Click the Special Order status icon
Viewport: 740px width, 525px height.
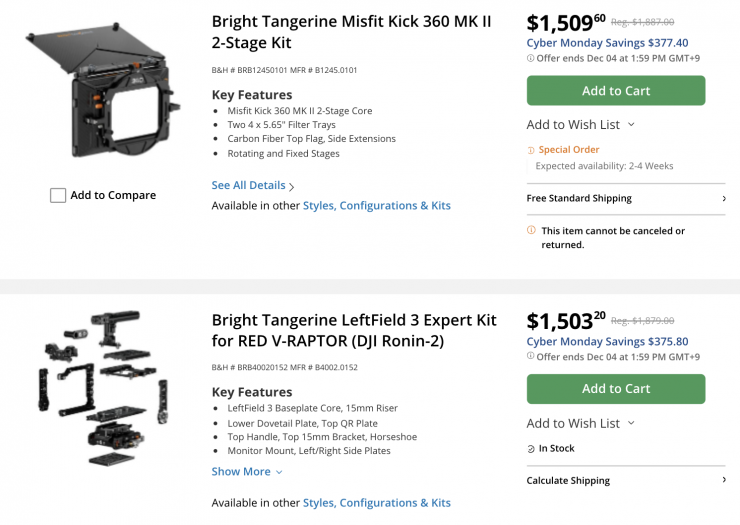(x=531, y=150)
